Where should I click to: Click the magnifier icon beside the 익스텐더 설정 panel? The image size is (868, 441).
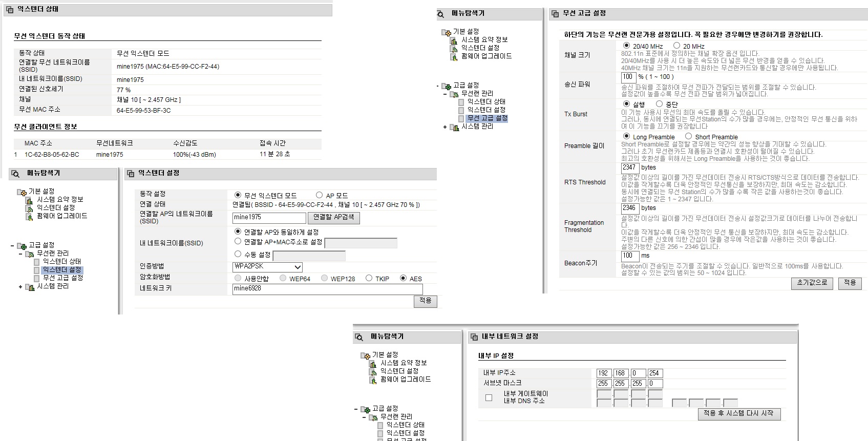[x=15, y=174]
